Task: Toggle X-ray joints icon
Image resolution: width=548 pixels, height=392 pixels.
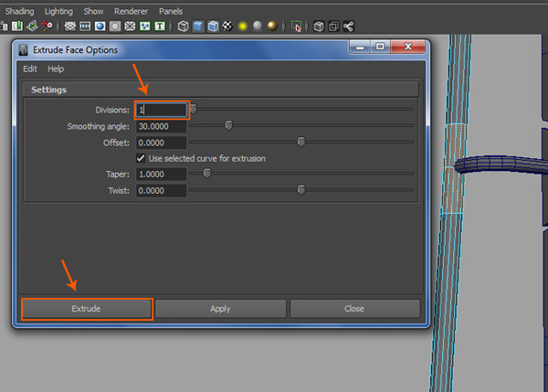Action: (x=349, y=26)
